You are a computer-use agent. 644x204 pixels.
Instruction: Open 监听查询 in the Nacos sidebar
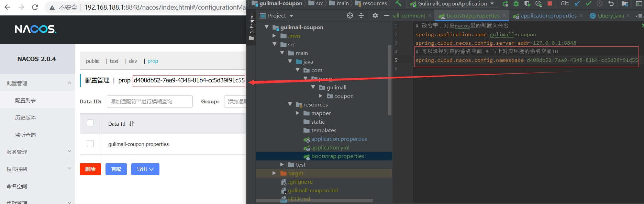pyautogui.click(x=25, y=135)
